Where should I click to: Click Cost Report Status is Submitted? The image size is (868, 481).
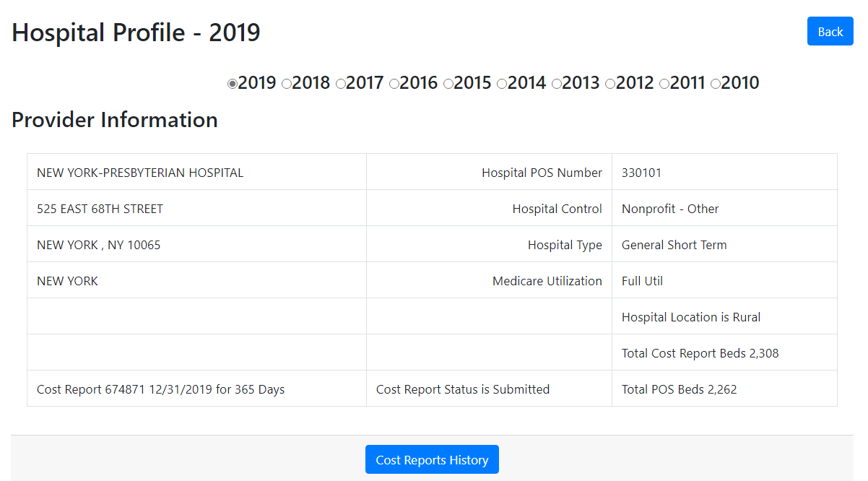pyautogui.click(x=463, y=389)
